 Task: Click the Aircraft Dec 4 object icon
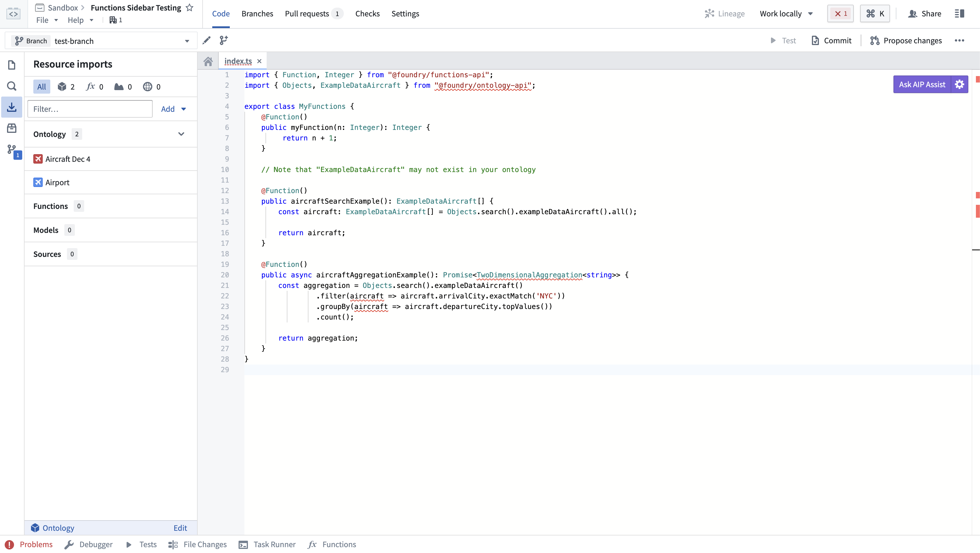[38, 159]
